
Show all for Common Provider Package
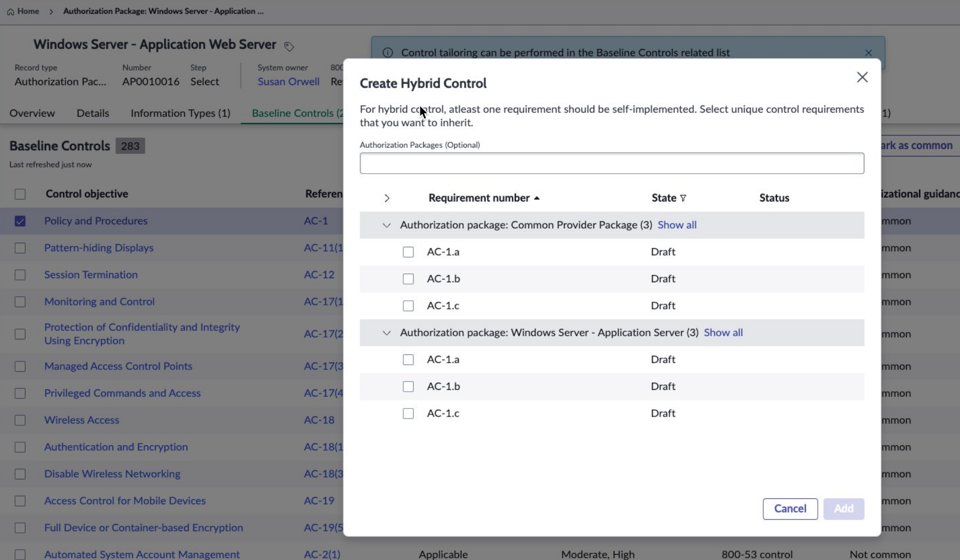677,225
